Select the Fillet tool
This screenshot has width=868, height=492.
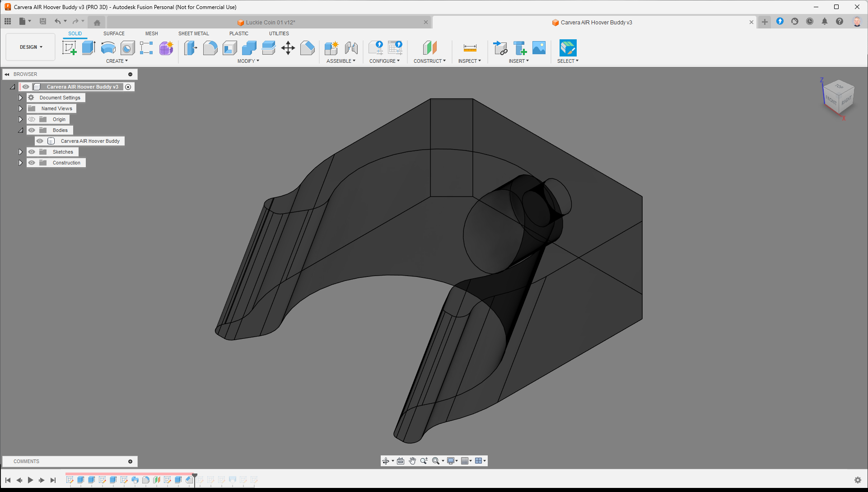pyautogui.click(x=210, y=48)
